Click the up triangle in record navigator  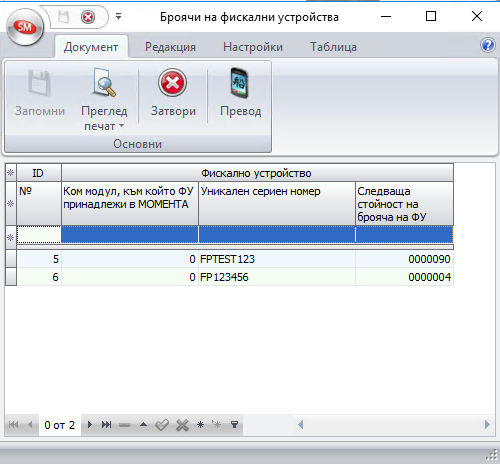[143, 424]
